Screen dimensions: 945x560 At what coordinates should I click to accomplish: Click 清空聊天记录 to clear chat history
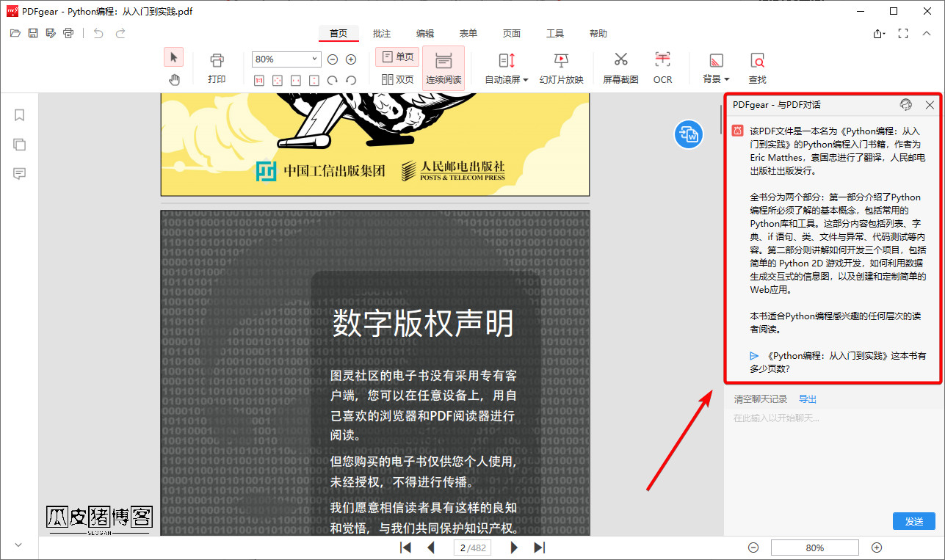pyautogui.click(x=761, y=399)
